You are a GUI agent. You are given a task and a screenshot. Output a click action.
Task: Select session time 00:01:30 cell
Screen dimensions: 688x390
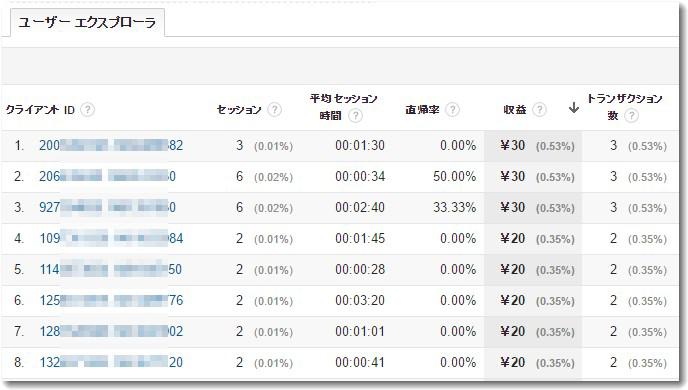click(x=360, y=145)
